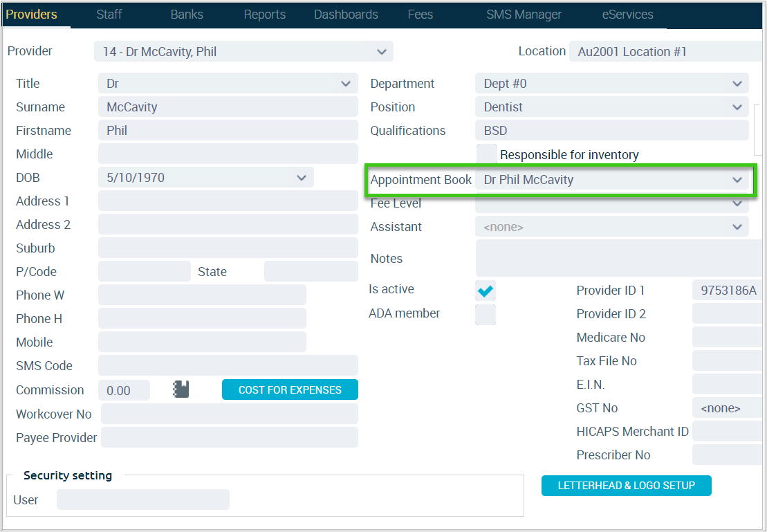
Task: Focus the Notes text area
Action: pyautogui.click(x=619, y=258)
